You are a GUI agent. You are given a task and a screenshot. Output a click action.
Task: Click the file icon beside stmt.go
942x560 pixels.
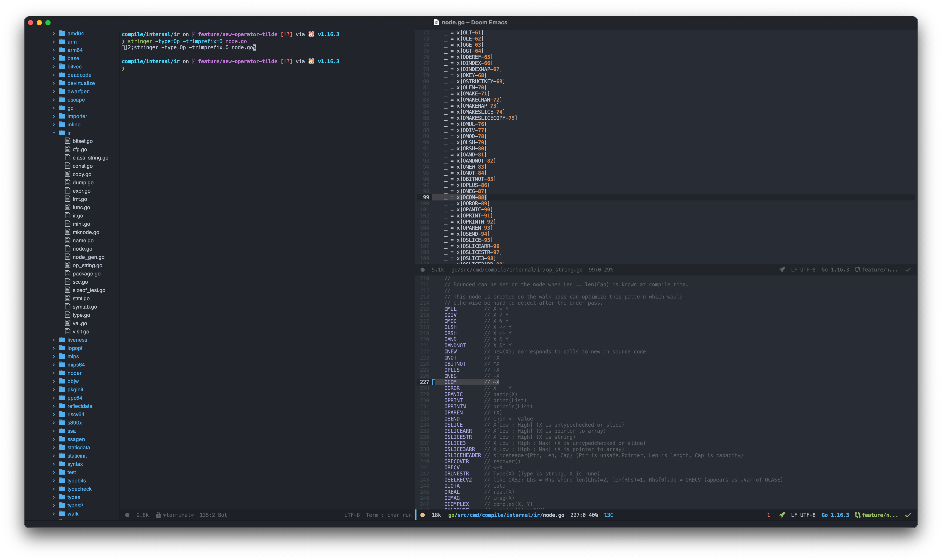(x=68, y=298)
